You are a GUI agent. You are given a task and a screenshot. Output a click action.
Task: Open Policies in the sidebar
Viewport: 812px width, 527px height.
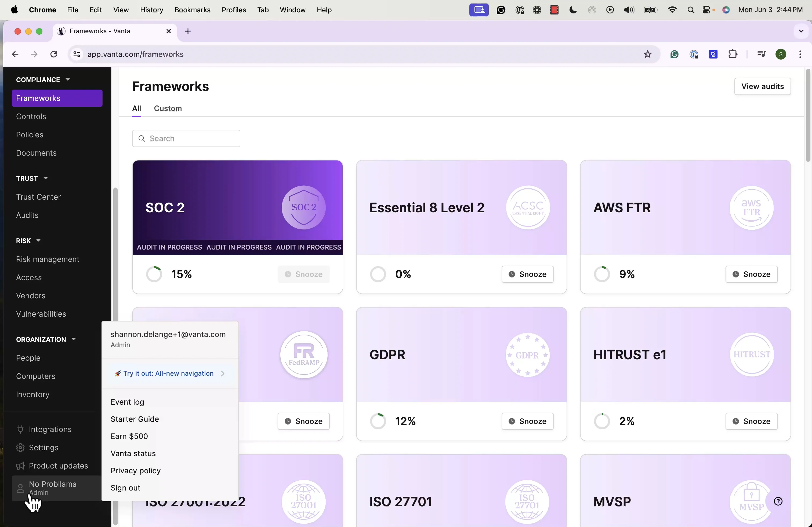30,135
